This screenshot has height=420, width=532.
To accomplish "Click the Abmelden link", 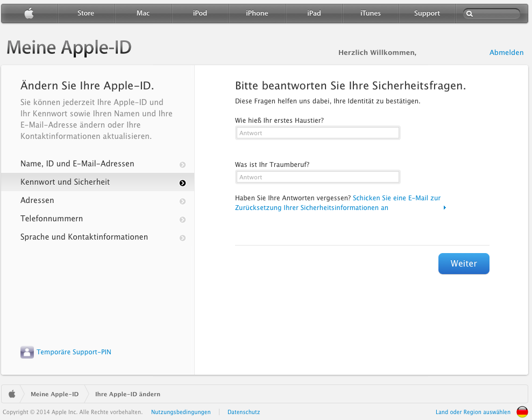I will [x=507, y=53].
